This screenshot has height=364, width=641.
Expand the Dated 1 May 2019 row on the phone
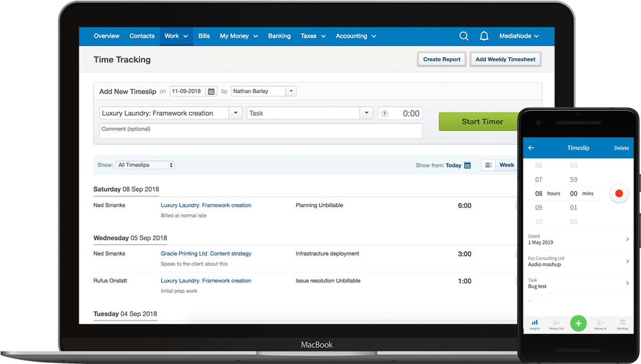pos(579,240)
